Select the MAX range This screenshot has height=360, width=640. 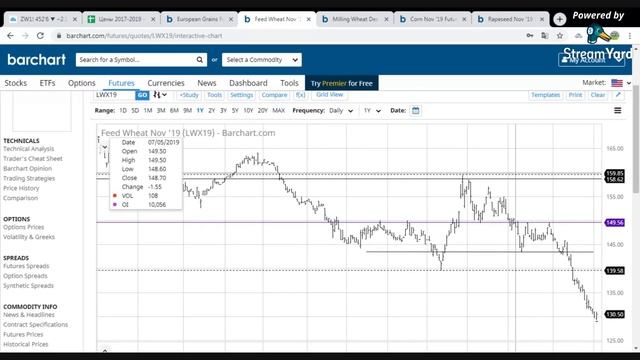(278, 111)
